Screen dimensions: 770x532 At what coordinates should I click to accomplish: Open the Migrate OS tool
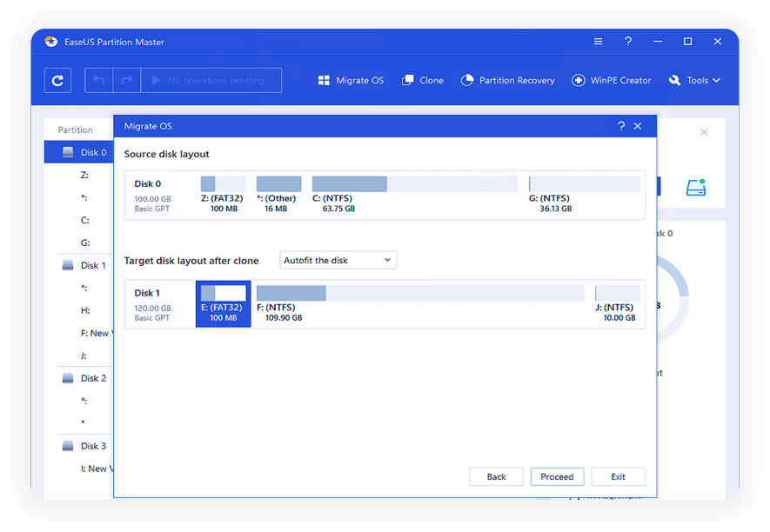pos(352,81)
